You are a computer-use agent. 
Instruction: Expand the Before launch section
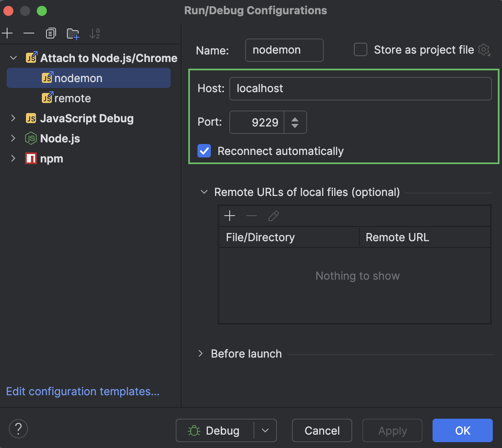pos(200,354)
